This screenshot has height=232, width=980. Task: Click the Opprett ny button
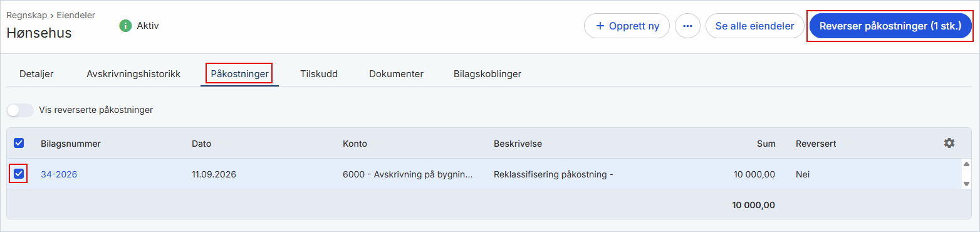(x=627, y=26)
